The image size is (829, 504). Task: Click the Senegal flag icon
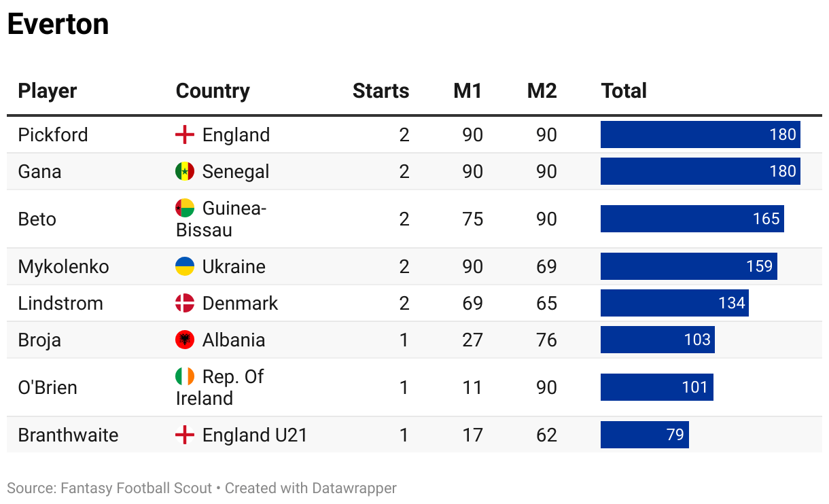pyautogui.click(x=185, y=171)
